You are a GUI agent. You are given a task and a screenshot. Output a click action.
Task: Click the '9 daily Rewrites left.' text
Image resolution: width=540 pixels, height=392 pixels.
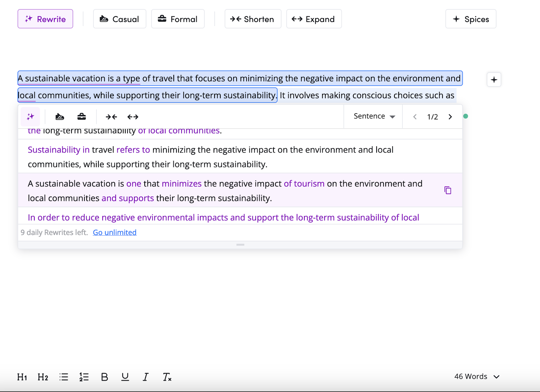click(54, 232)
